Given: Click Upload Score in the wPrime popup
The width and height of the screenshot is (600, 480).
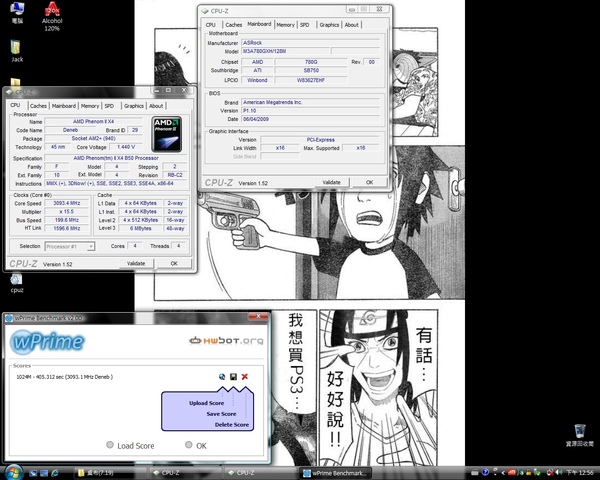Looking at the screenshot, I should click(x=206, y=403).
